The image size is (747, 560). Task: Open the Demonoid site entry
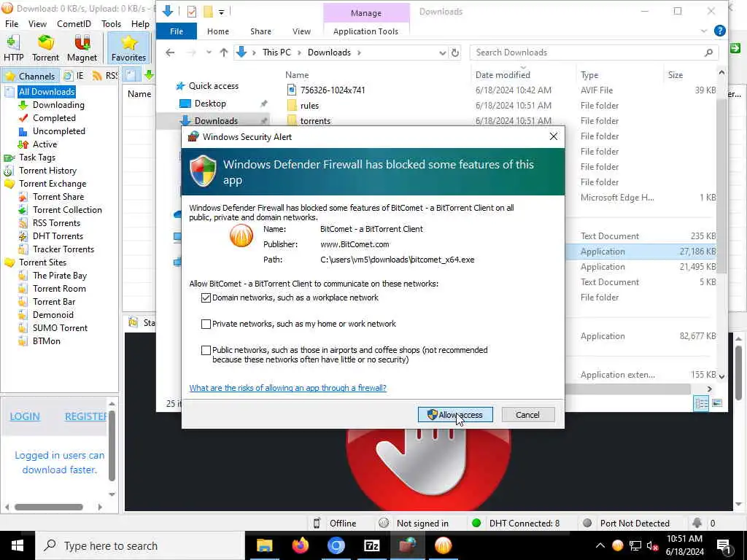click(53, 315)
